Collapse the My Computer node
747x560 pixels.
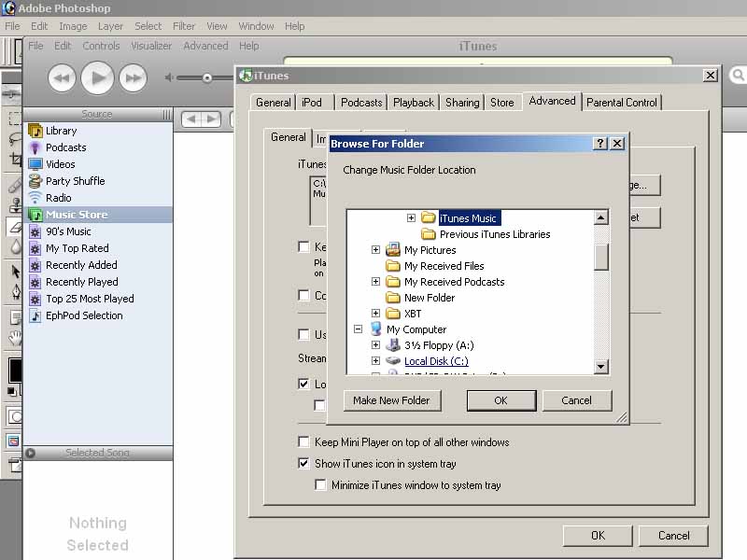tap(359, 329)
